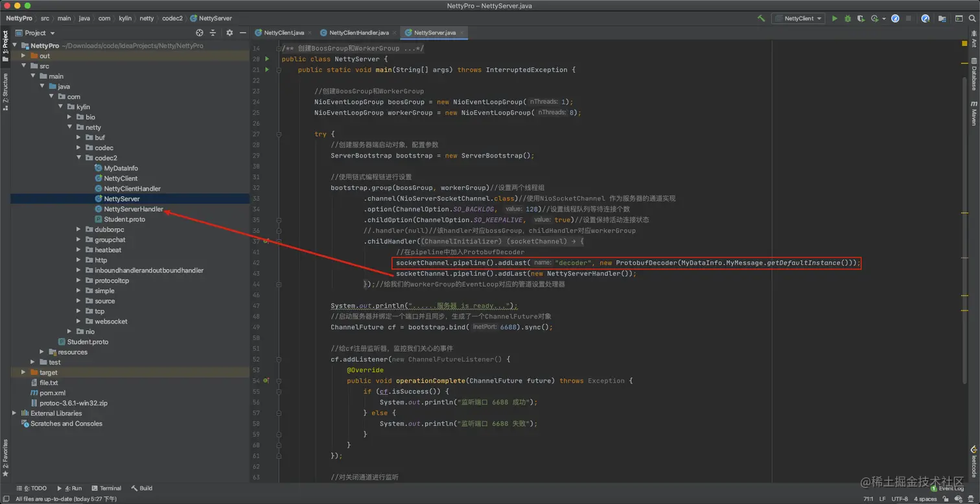Image resolution: width=980 pixels, height=504 pixels.
Task: Toggle the 2: Favorites tool window button
Action: [x=5, y=457]
